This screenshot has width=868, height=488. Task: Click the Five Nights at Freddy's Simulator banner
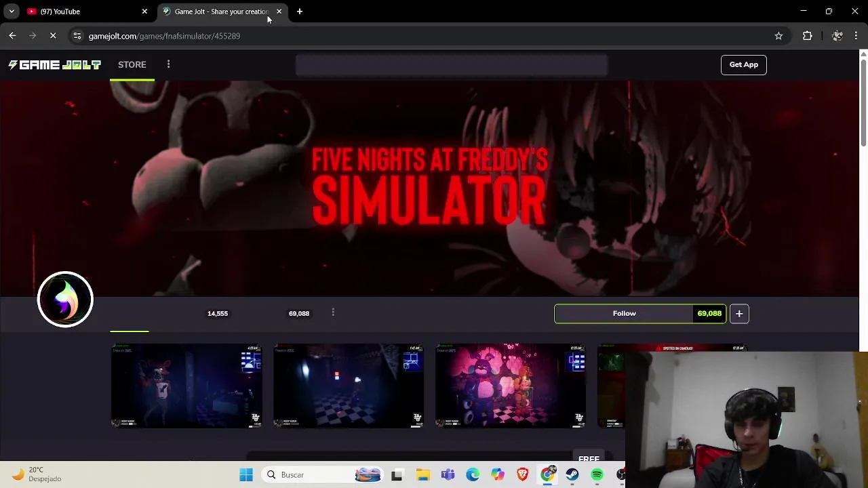pos(429,188)
